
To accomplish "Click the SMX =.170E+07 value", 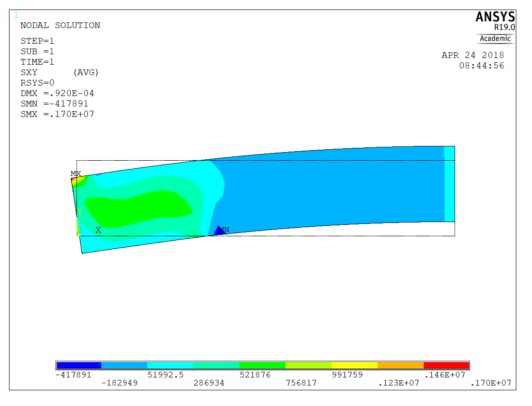I will coord(57,115).
